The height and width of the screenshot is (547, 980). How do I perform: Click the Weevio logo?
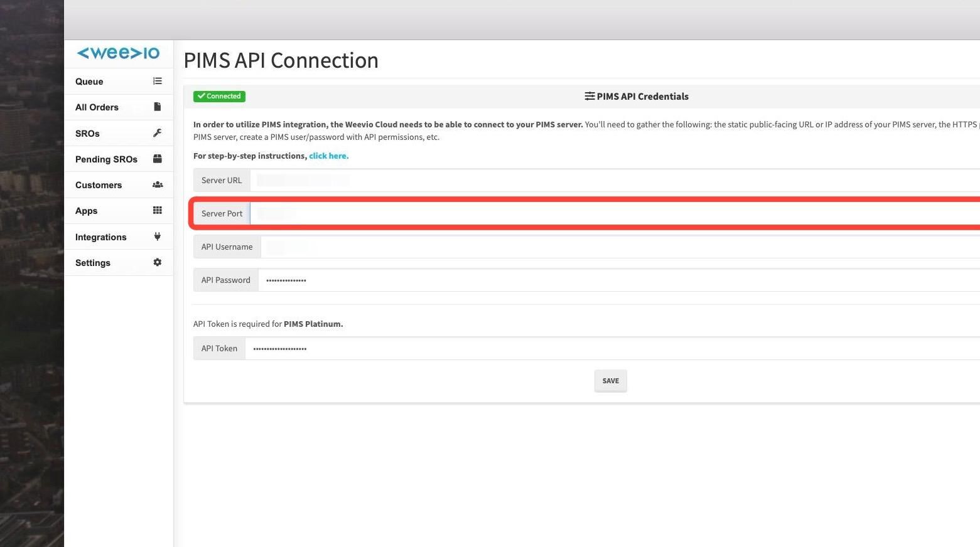[x=118, y=53]
